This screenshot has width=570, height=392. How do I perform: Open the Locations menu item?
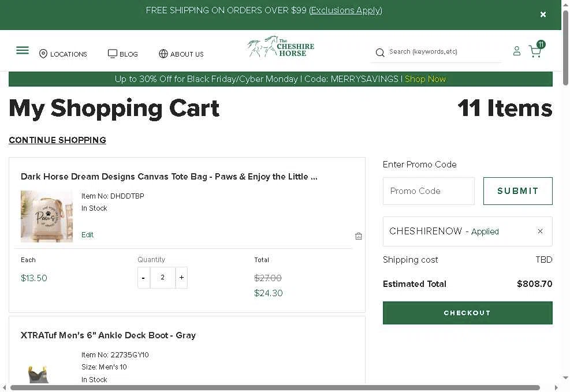click(68, 54)
